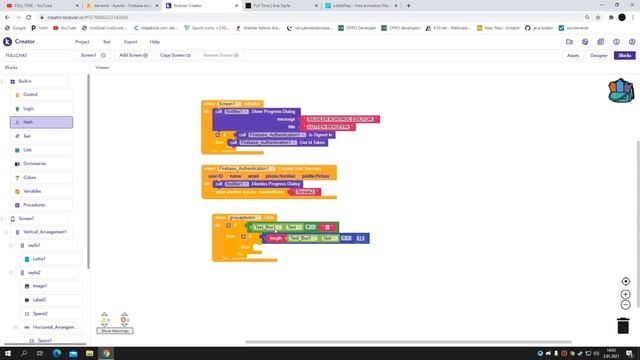Click the Add Screen button
This screenshot has width=640, height=360.
click(x=133, y=55)
